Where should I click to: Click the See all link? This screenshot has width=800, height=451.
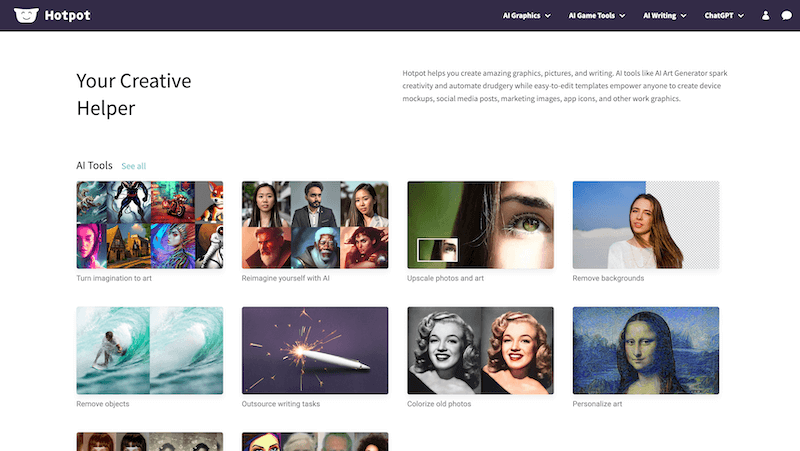pyautogui.click(x=133, y=166)
